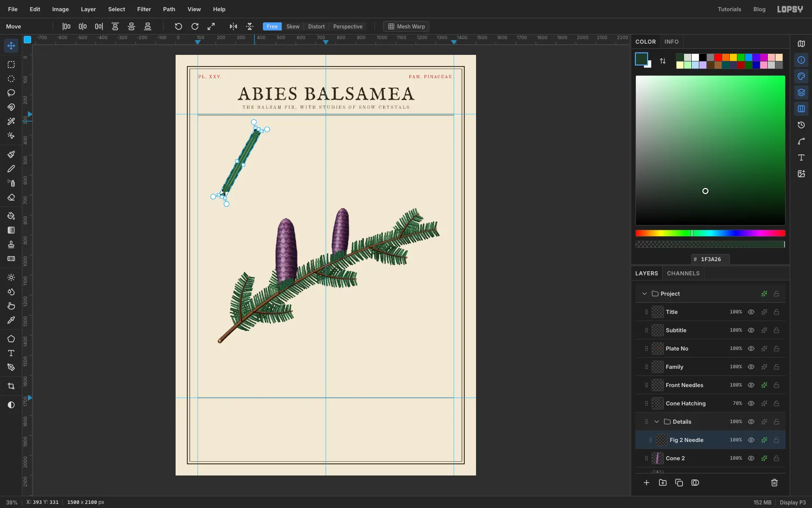Select the Eraser tool
Image resolution: width=812 pixels, height=508 pixels.
[11, 198]
